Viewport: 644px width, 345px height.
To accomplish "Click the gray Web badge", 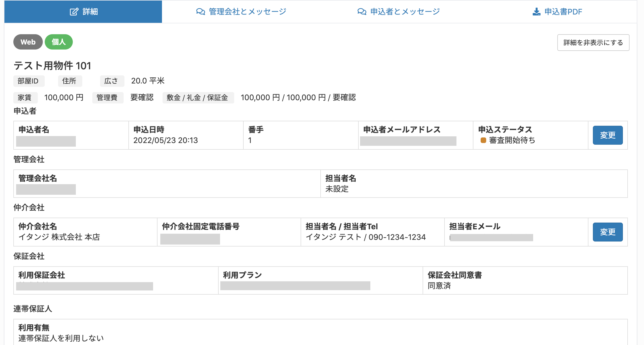I will pyautogui.click(x=28, y=42).
